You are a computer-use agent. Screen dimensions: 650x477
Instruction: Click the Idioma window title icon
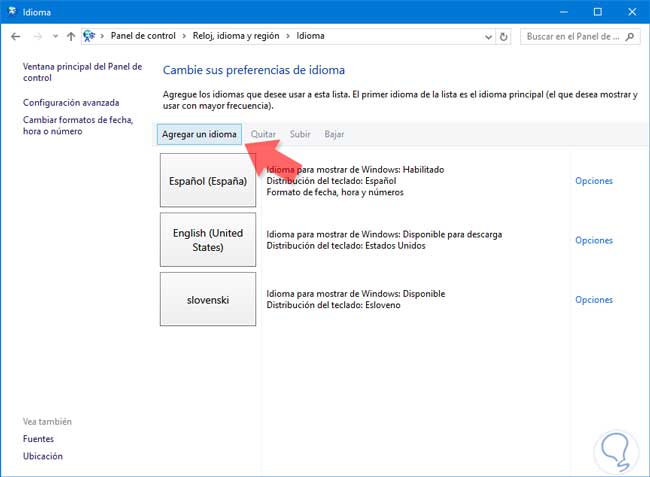coord(12,12)
